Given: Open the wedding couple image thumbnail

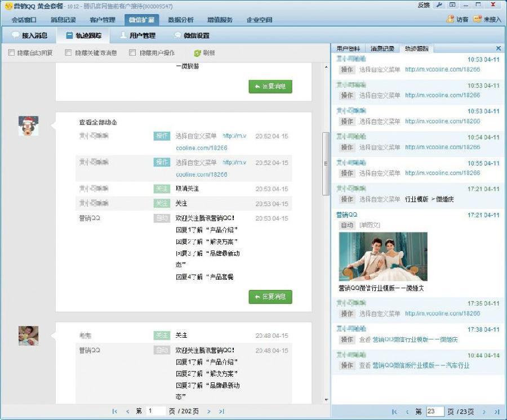Looking at the screenshot, I should [383, 257].
